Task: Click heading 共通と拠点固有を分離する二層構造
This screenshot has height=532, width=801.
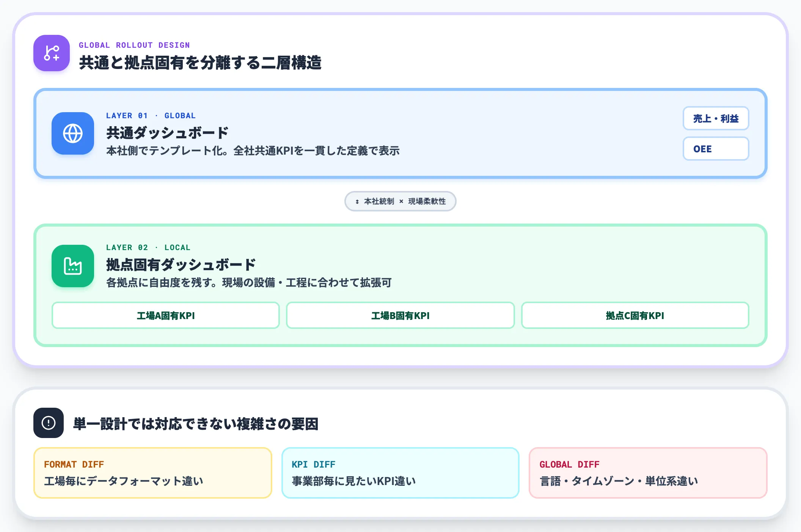Action: point(200,63)
